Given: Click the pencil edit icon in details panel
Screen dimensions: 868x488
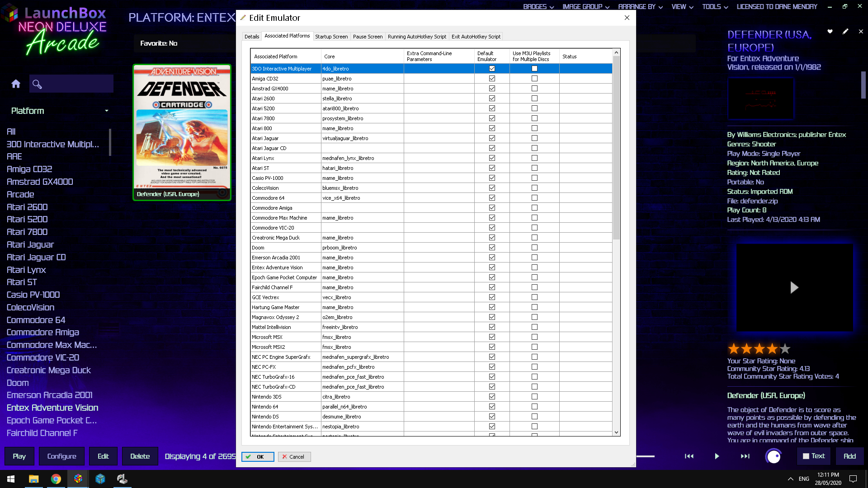Looking at the screenshot, I should click(x=845, y=32).
